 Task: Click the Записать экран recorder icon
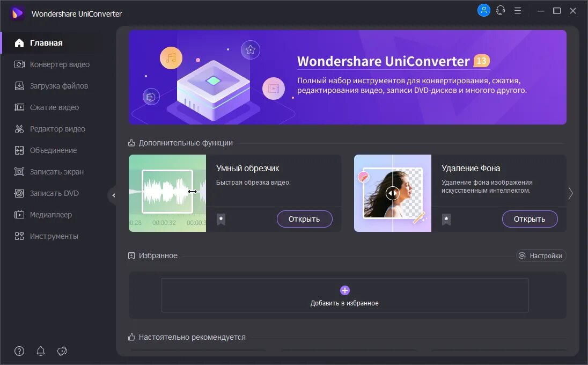tap(19, 172)
